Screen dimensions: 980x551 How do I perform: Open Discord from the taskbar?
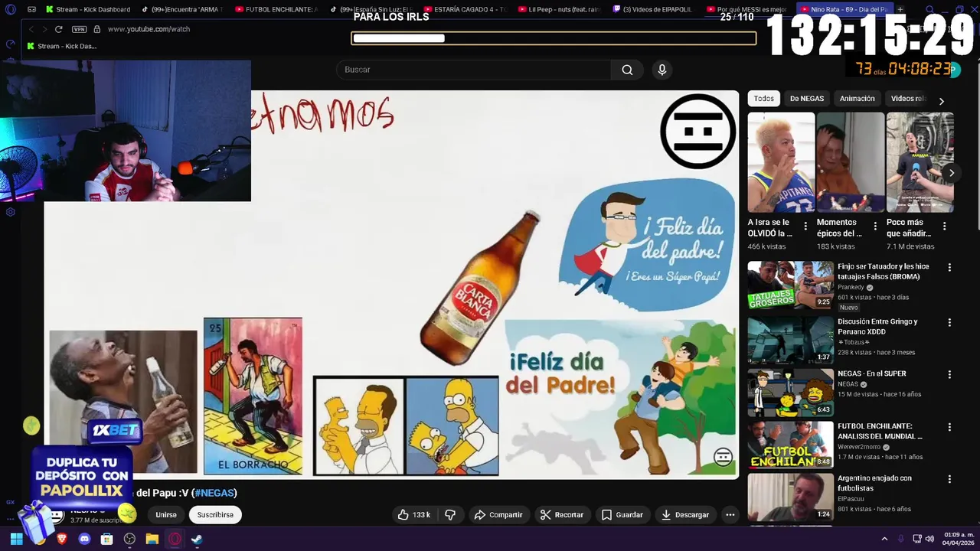click(x=84, y=539)
